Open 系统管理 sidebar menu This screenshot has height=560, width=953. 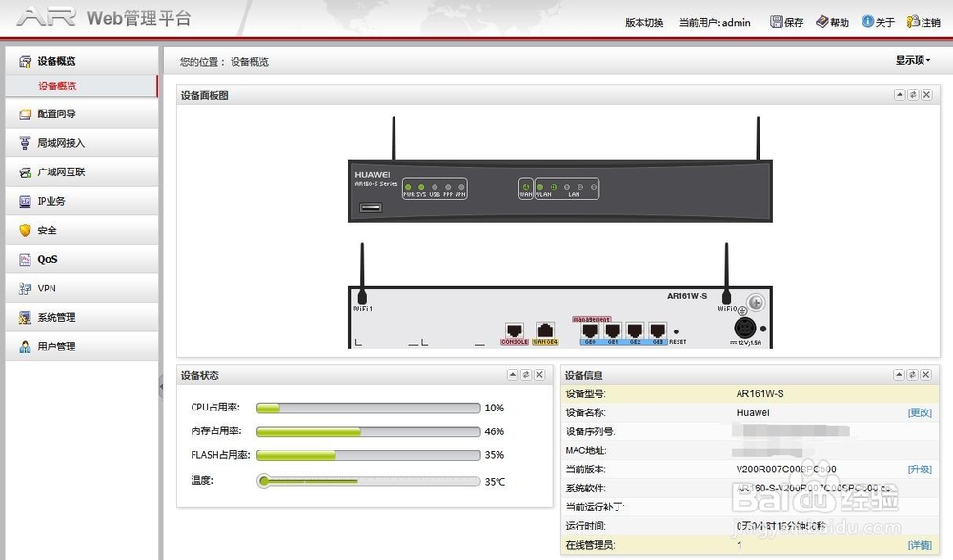(81, 318)
